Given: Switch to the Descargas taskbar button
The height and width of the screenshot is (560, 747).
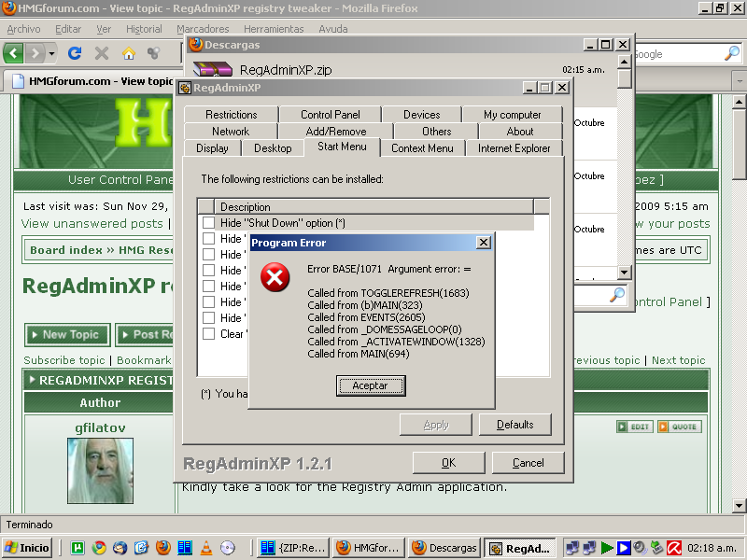Looking at the screenshot, I should click(444, 548).
